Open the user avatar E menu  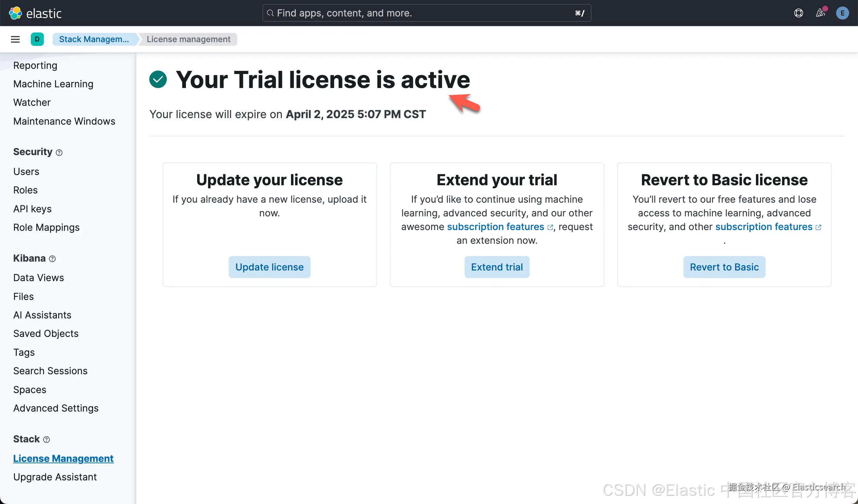[842, 13]
